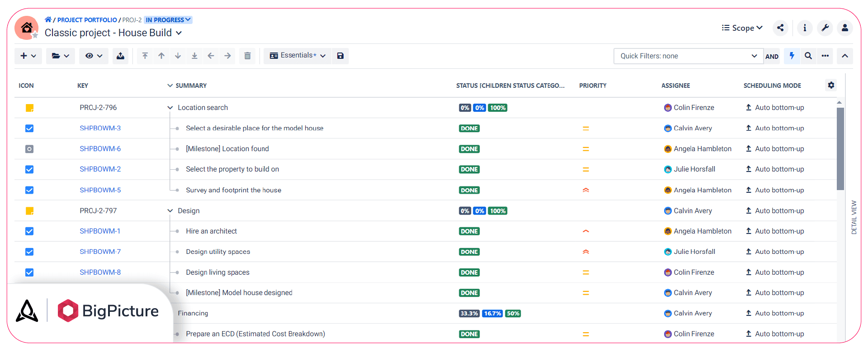Screen dimensions: 868x353
Task: Click the share icon in header
Action: click(x=780, y=28)
